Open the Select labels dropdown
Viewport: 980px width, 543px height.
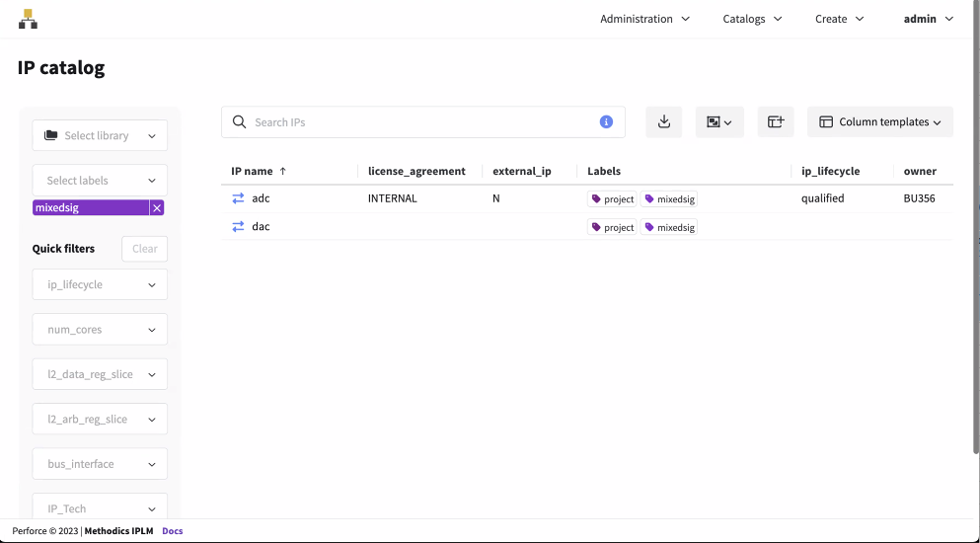pos(100,181)
